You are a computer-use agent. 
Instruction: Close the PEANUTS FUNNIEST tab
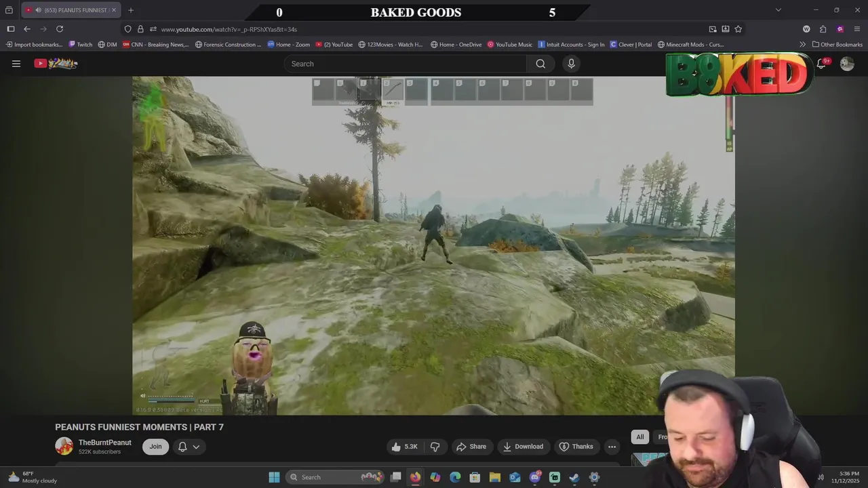(113, 10)
